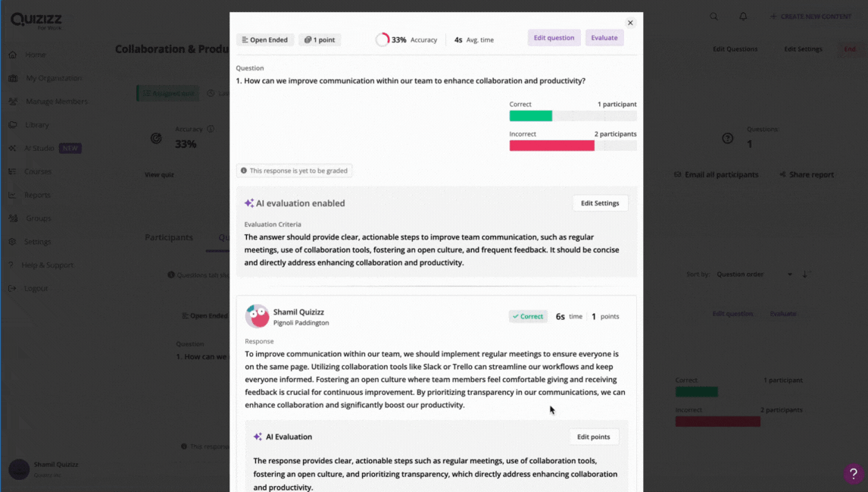This screenshot has height=492, width=868.
Task: Toggle the sort direction arrow
Action: [805, 274]
